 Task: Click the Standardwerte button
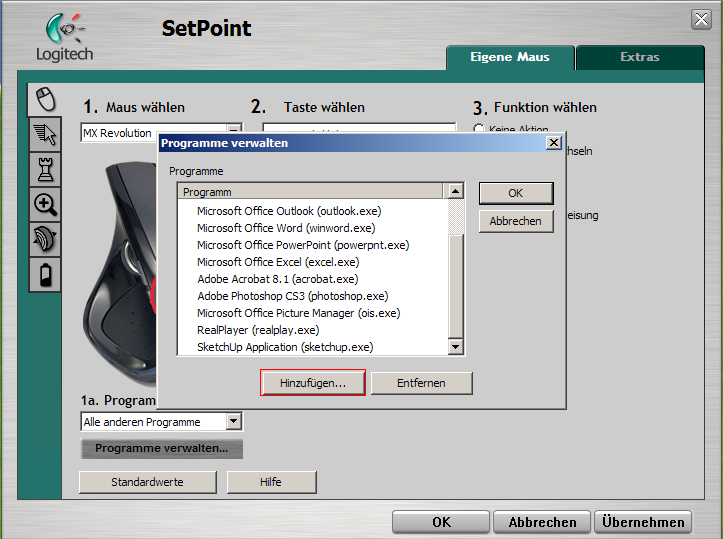click(148, 482)
